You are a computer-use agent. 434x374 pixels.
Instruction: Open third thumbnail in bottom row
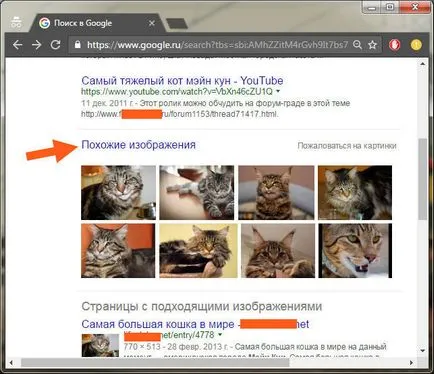[278, 251]
